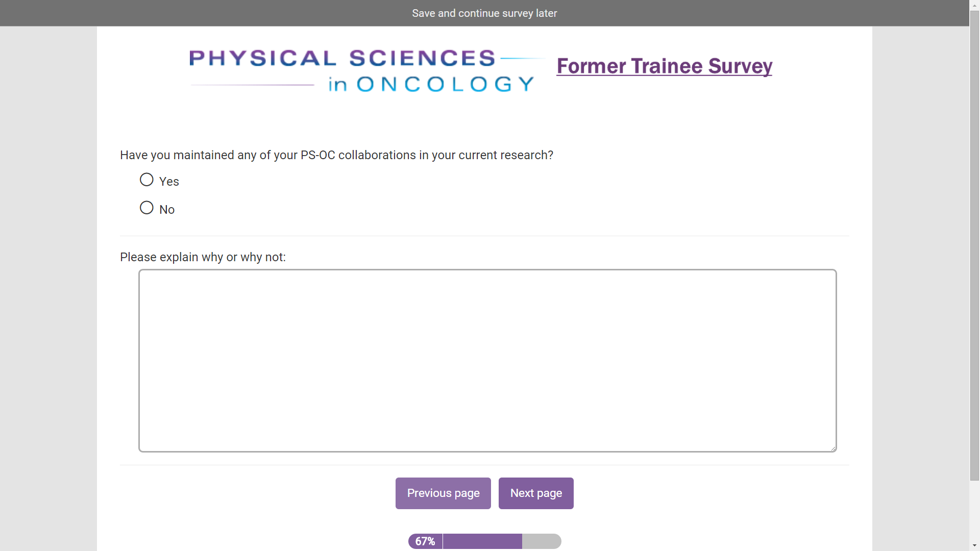Select the Yes radio button
This screenshot has width=980, height=551.
point(146,180)
